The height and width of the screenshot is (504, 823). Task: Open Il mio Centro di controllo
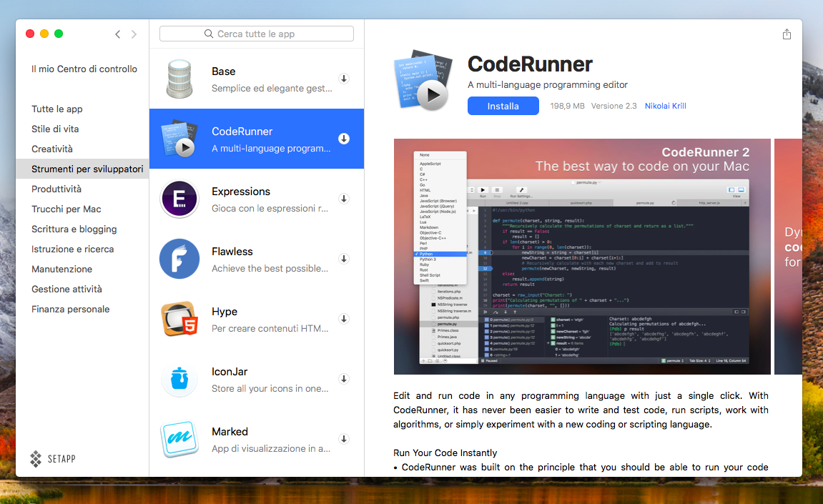click(x=84, y=69)
